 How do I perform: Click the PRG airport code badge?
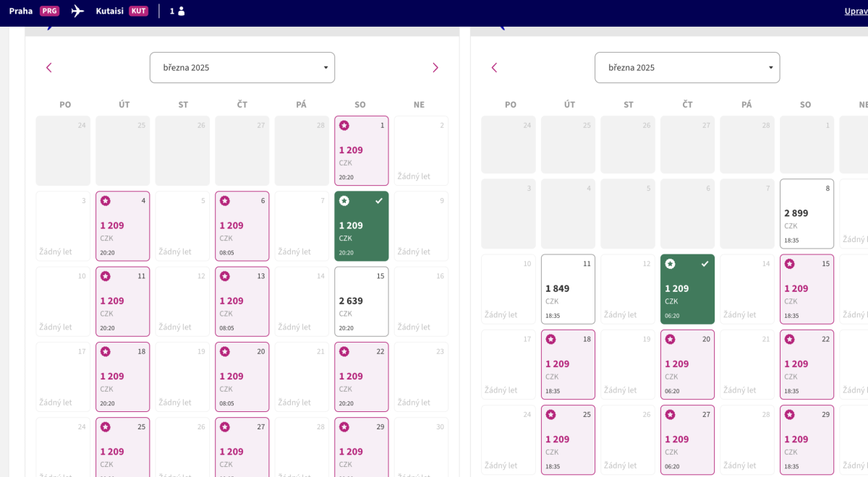pyautogui.click(x=50, y=11)
